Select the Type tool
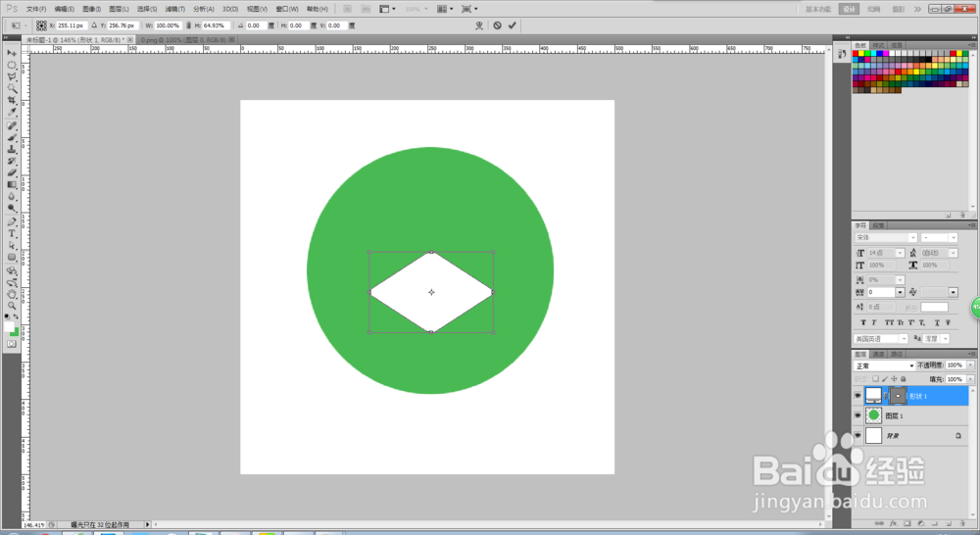Image resolution: width=980 pixels, height=535 pixels. click(11, 234)
